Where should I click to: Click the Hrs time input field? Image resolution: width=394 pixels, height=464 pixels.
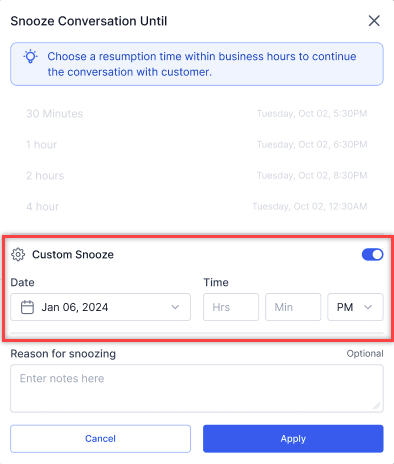coord(231,307)
